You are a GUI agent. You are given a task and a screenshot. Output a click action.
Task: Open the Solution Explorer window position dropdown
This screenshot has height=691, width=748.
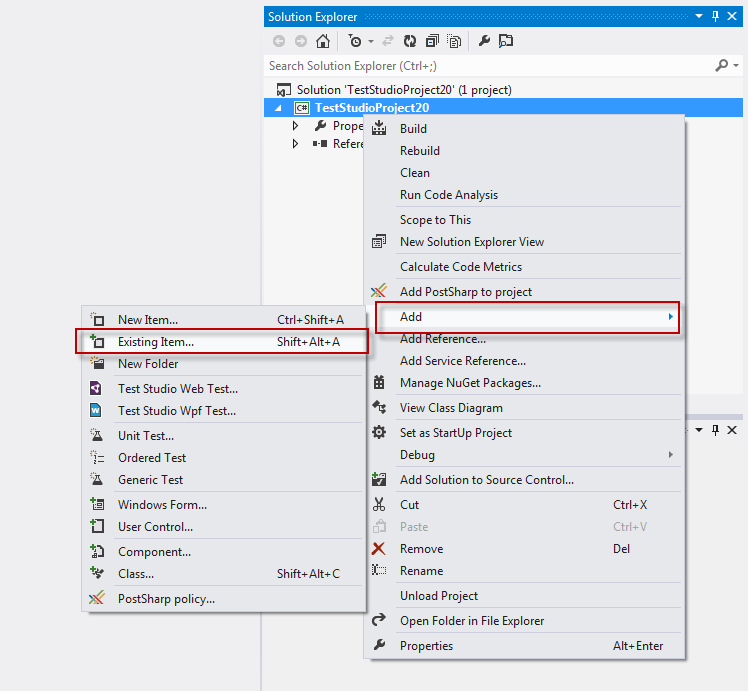pyautogui.click(x=699, y=16)
